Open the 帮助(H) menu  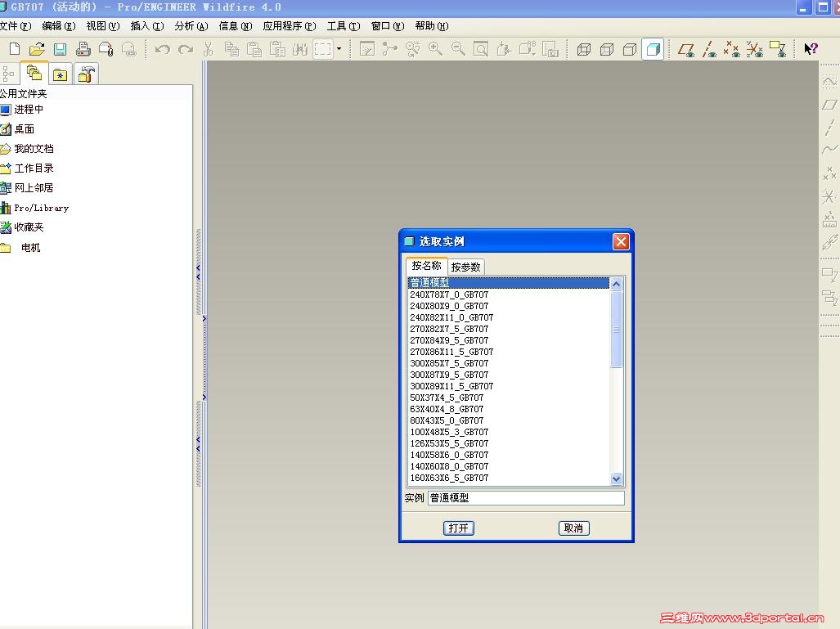coord(432,26)
